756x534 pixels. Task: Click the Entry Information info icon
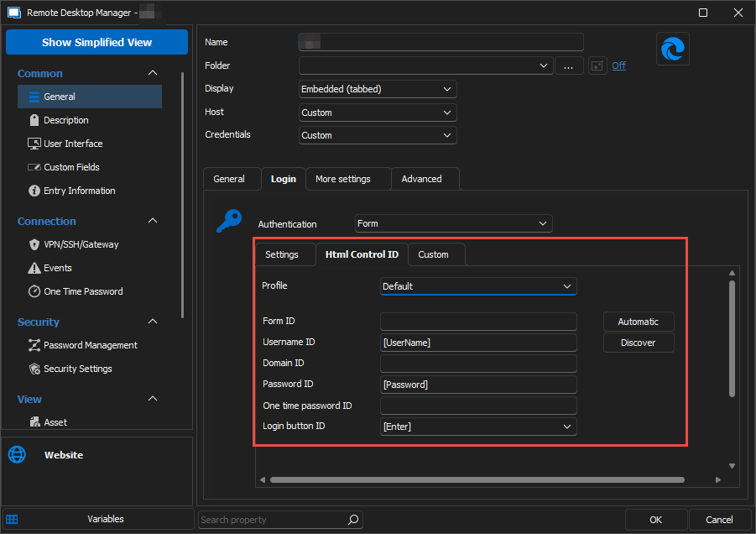pos(34,191)
